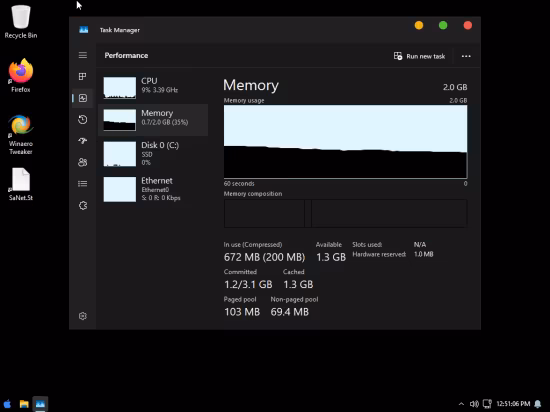This screenshot has height=412, width=550.
Task: Click the green maximize window button
Action: coord(443,26)
